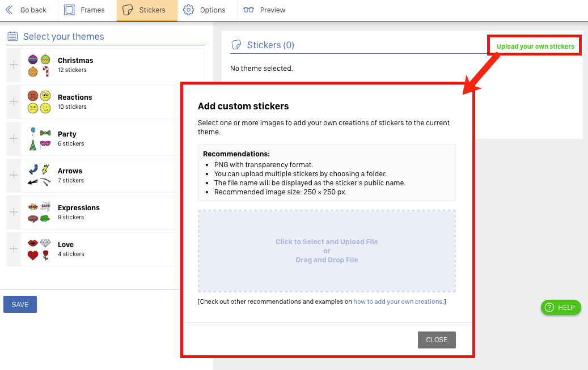The image size is (588, 370).
Task: Click the '10 stickers' count text
Action: click(72, 107)
